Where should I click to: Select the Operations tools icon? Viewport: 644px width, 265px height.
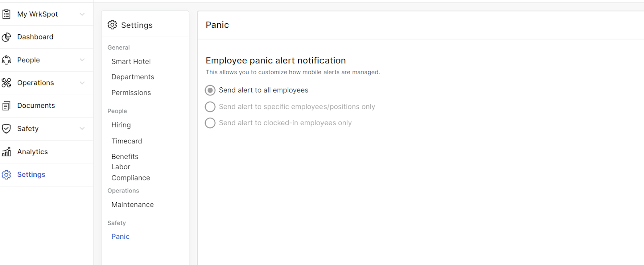click(x=6, y=83)
